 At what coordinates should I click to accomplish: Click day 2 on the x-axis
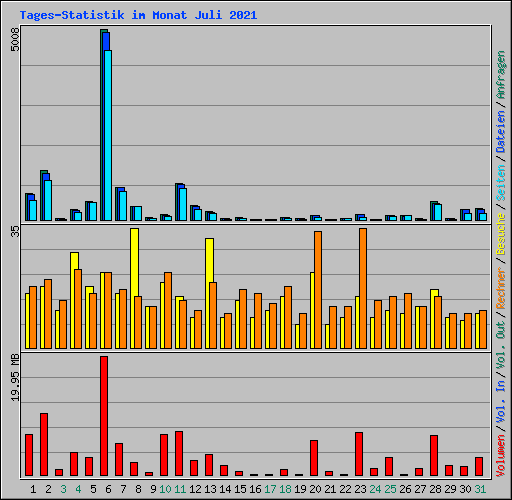coord(48,489)
